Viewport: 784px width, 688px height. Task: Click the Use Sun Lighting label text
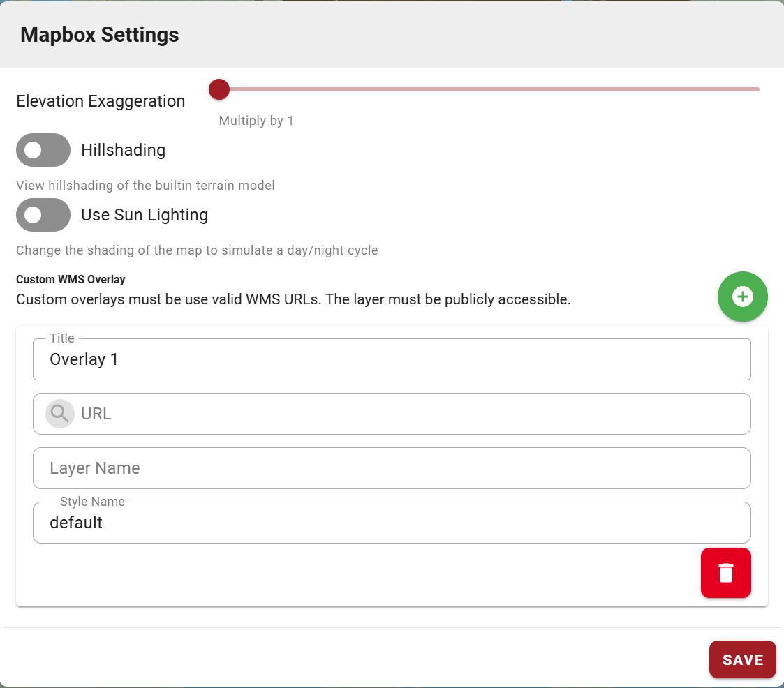click(145, 215)
